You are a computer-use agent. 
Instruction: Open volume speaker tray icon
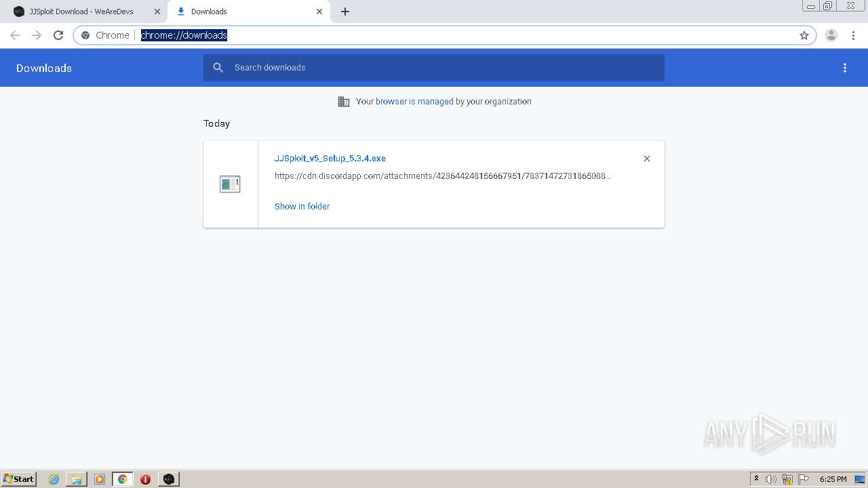(x=771, y=479)
